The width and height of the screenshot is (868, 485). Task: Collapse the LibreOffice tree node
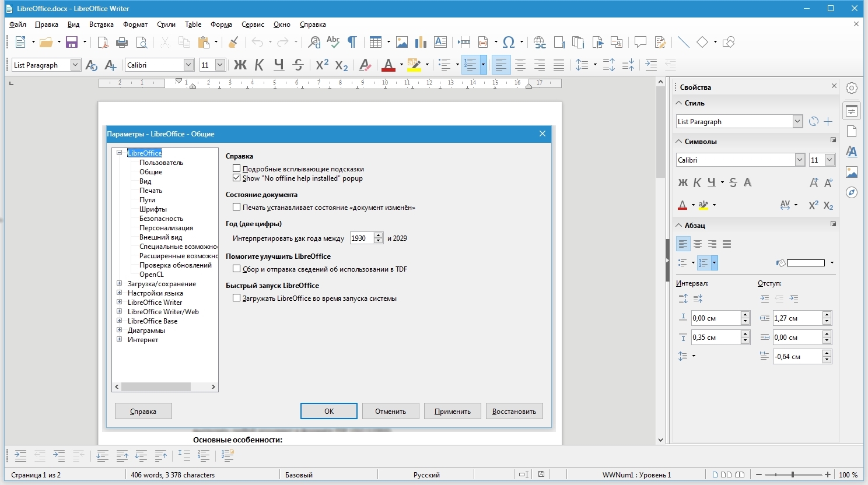[x=119, y=153]
